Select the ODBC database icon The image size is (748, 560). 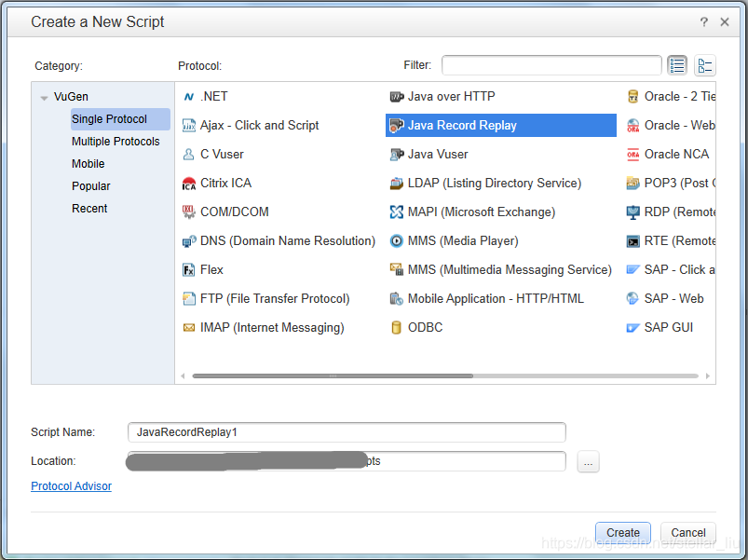(x=397, y=328)
